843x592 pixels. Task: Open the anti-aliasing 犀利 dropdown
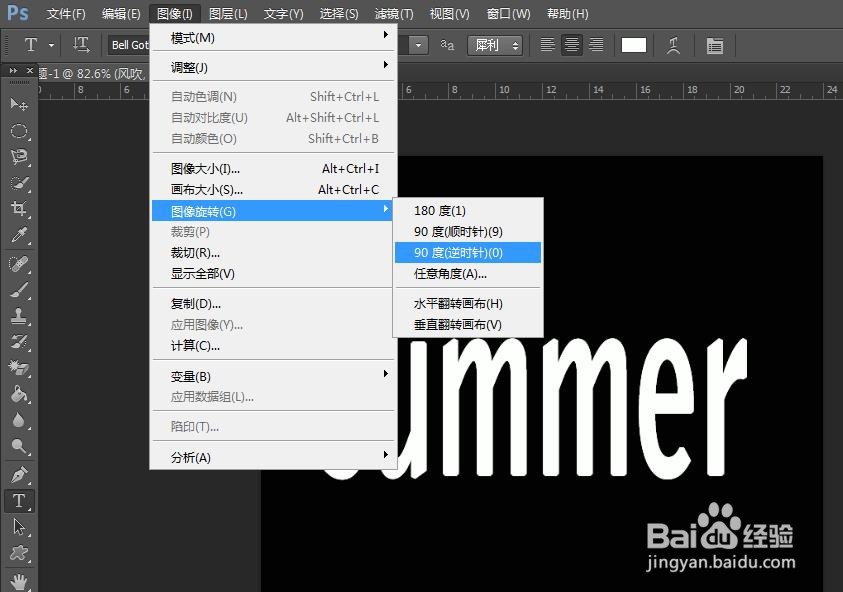495,45
